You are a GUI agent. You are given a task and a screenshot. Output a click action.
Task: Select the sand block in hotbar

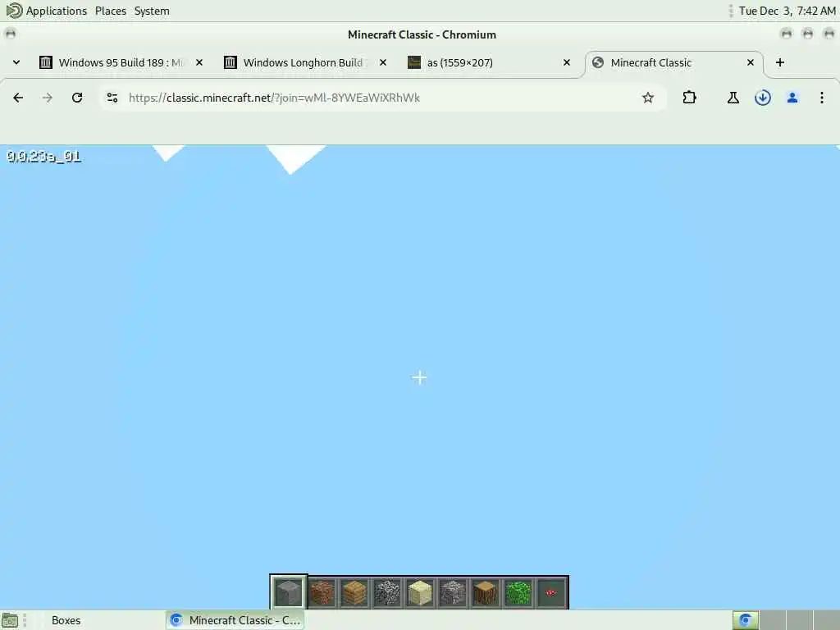click(420, 592)
